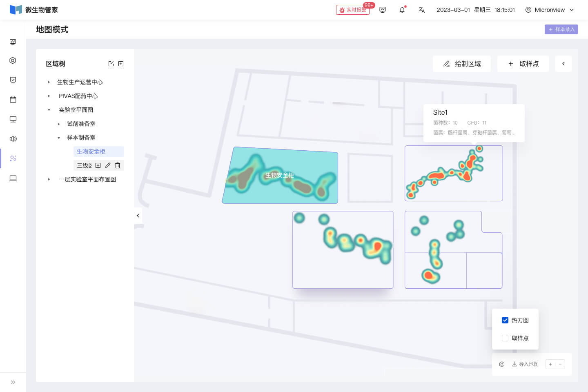Enable the 取样点 checkbox
The image size is (588, 392).
(x=505, y=338)
